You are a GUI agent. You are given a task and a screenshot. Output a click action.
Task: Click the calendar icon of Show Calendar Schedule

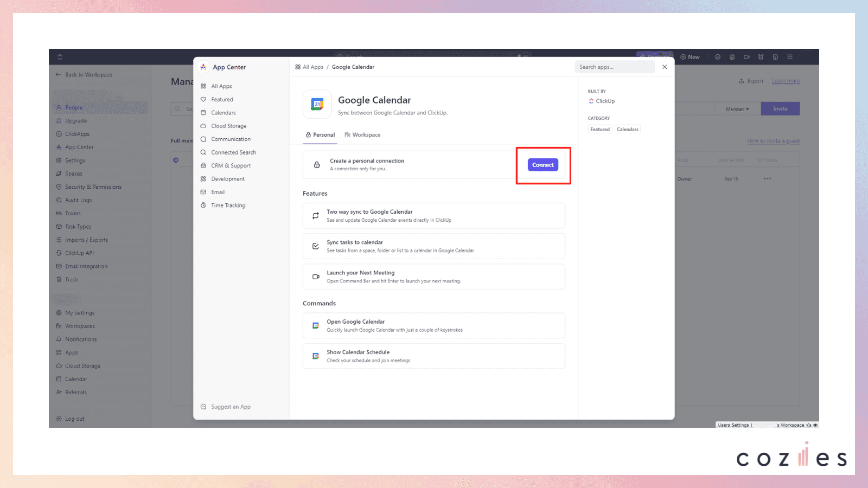[x=316, y=356]
